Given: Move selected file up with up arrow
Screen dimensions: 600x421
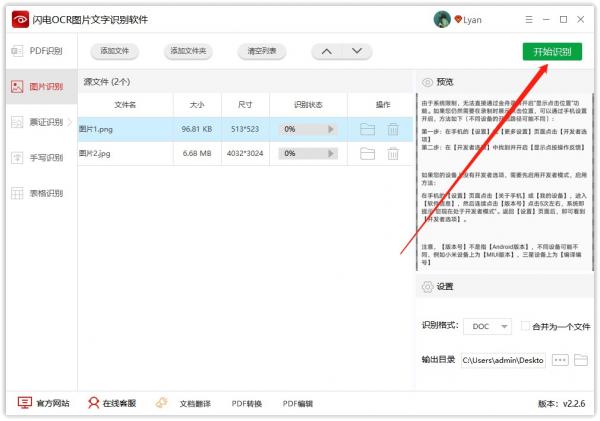Looking at the screenshot, I should [x=326, y=51].
